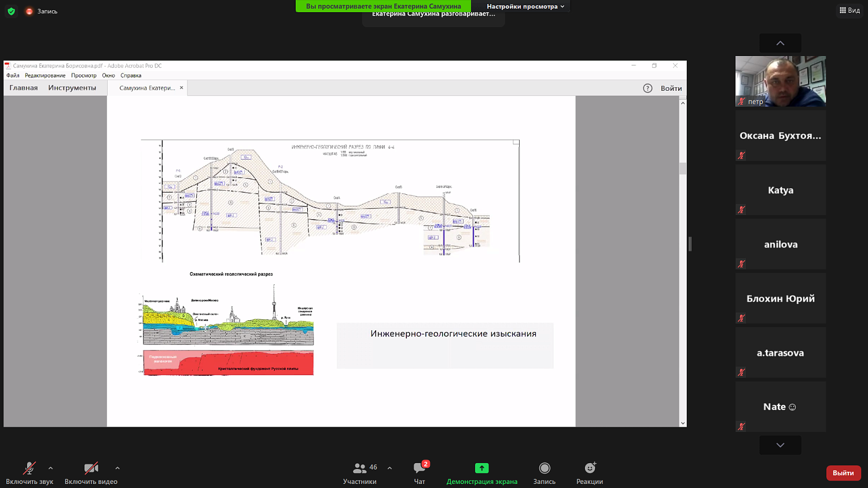Screen dimensions: 868x488
Task: Click the Acrobat help question mark icon
Action: tap(648, 88)
